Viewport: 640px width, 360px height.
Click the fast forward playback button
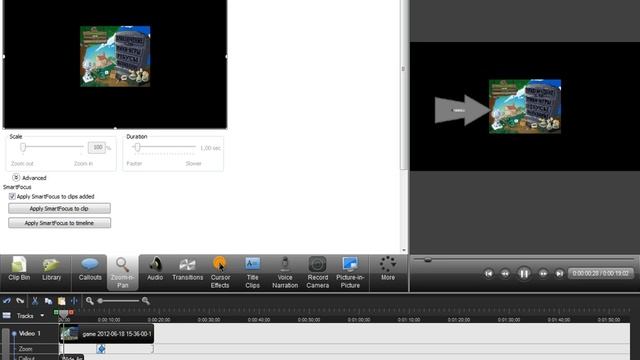(x=543, y=273)
